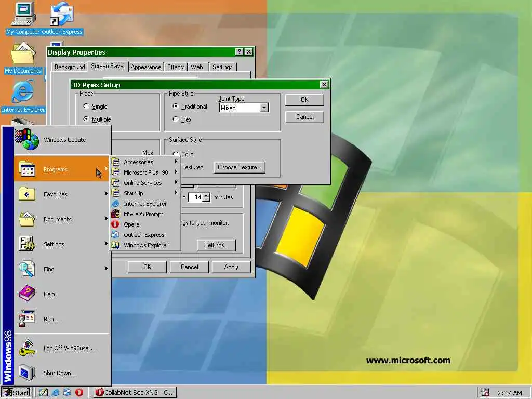The image size is (532, 399).
Task: Open Favorites submenu arrow
Action: [106, 194]
